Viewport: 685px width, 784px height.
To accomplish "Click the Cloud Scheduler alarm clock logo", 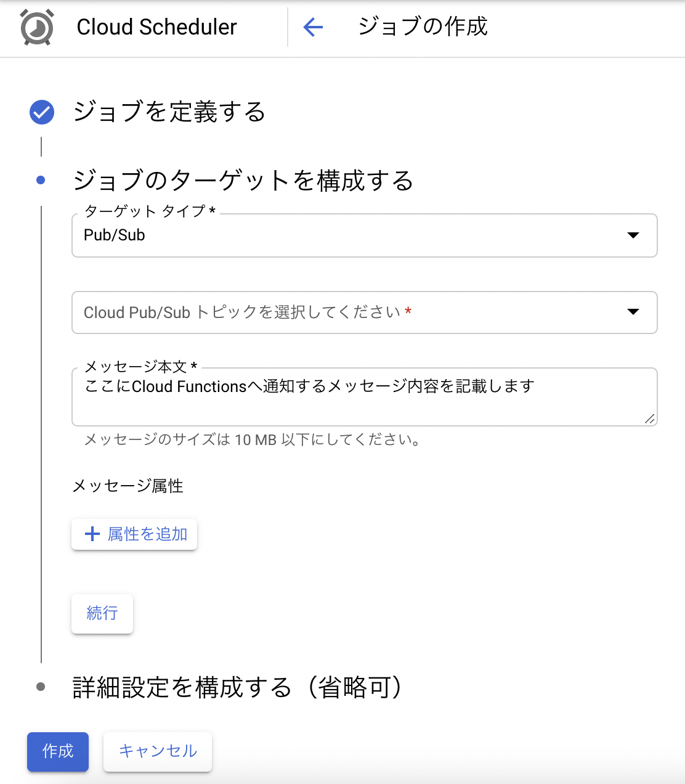I will (37, 27).
